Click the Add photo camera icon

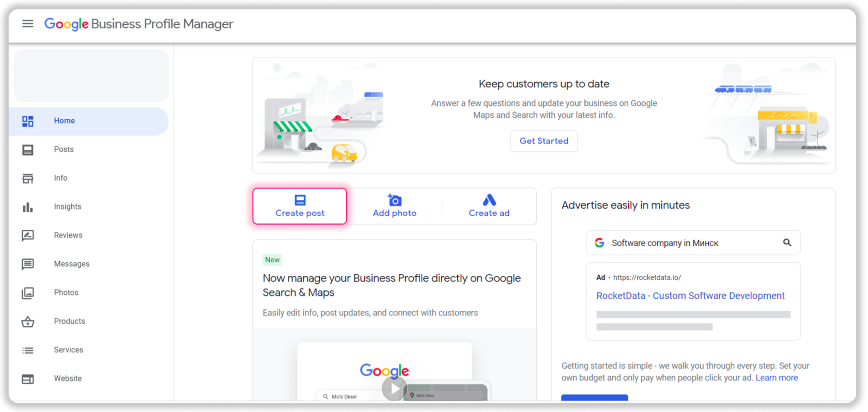(395, 200)
